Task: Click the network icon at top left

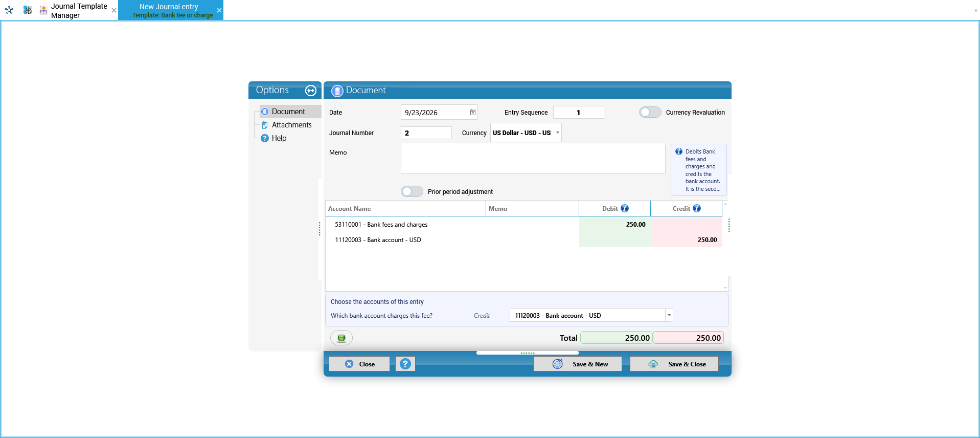Action: [9, 10]
